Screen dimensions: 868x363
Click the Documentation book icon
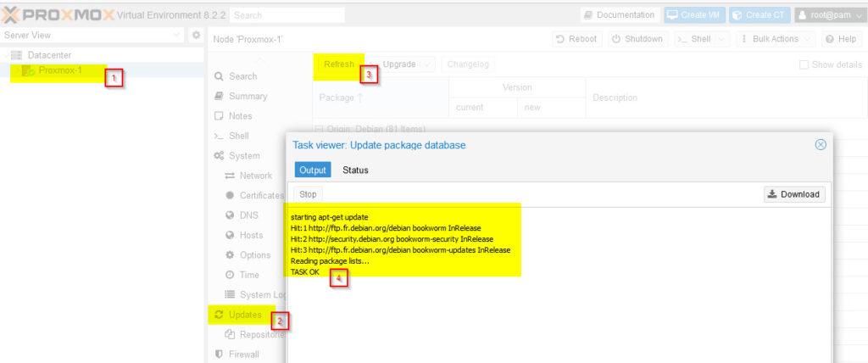pyautogui.click(x=588, y=15)
